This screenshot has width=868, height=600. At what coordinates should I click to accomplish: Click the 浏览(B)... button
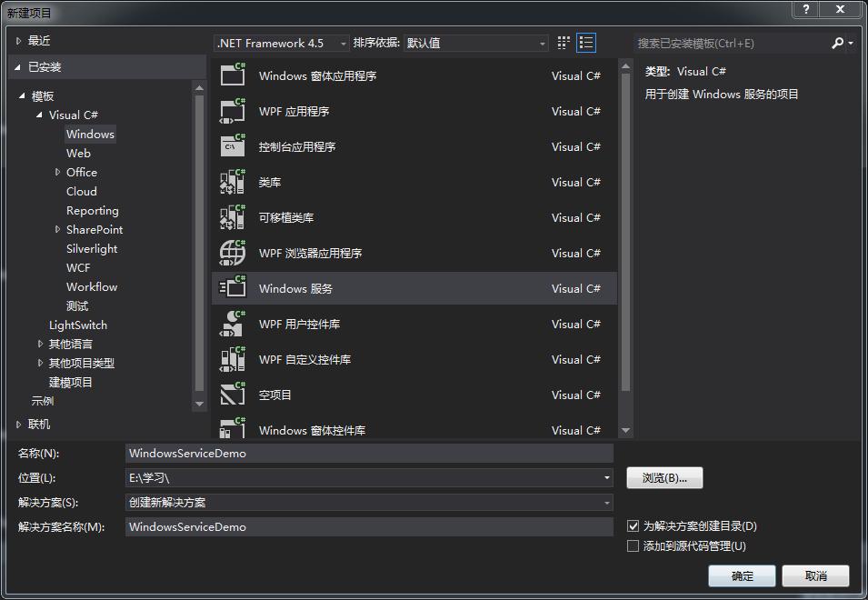tap(664, 477)
